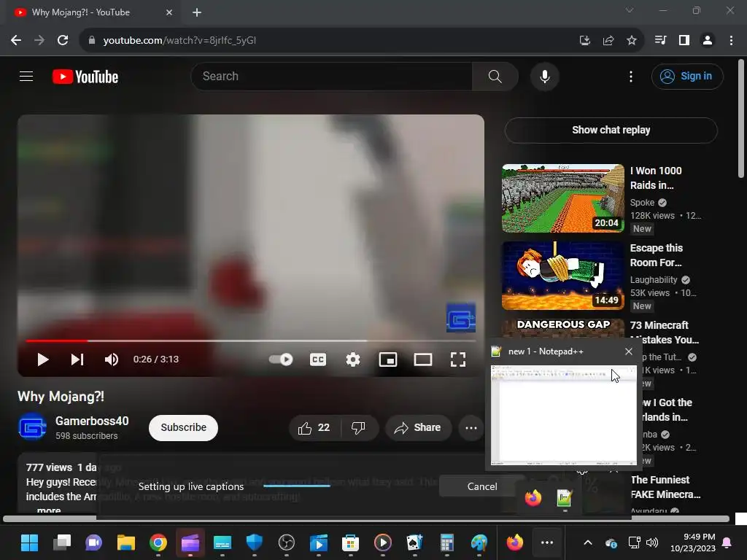Open Notepad++ in taskbar overflow popup
747x560 pixels.
coord(565,498)
